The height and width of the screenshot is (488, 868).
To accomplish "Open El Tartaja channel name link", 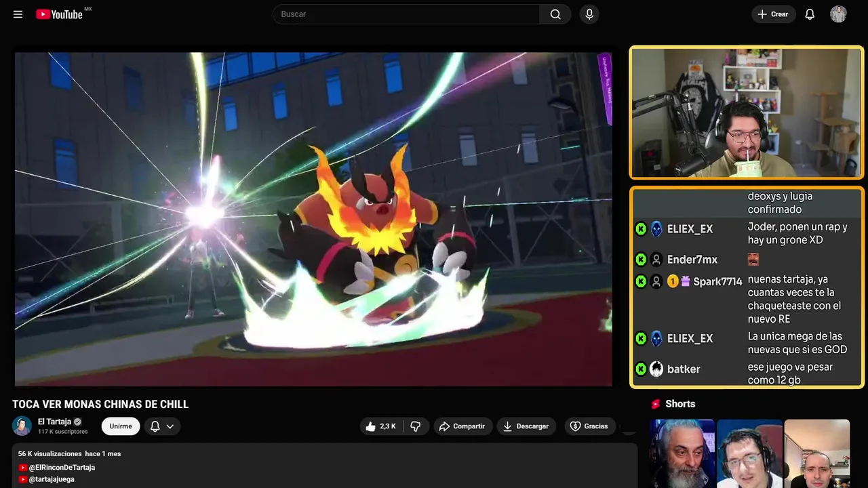I will click(x=54, y=422).
